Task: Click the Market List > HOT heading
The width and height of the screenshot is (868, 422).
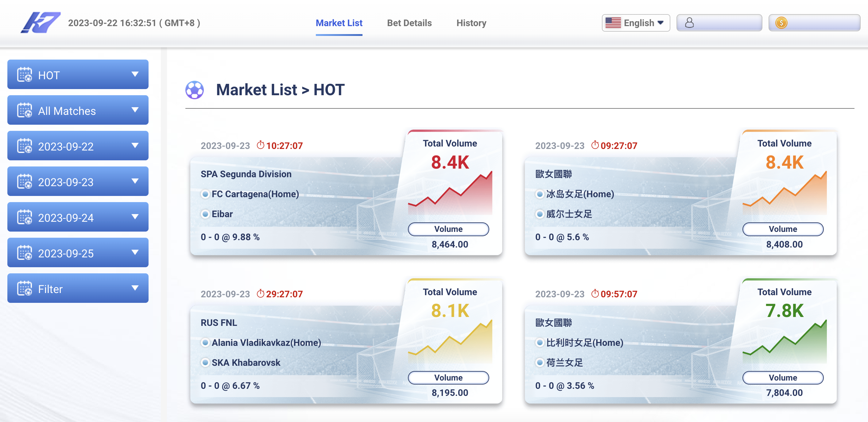Action: tap(280, 90)
